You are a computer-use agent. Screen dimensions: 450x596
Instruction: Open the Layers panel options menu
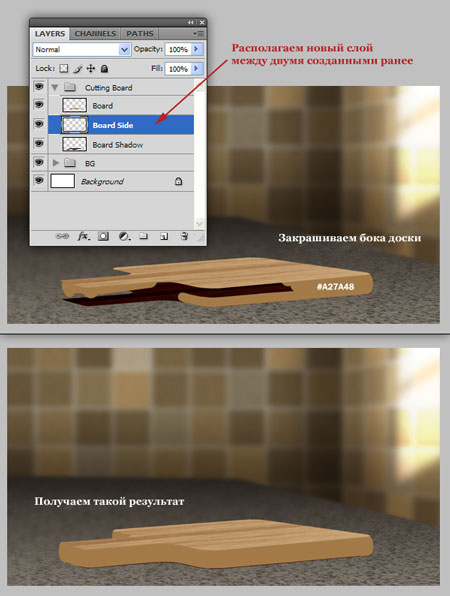(198, 33)
